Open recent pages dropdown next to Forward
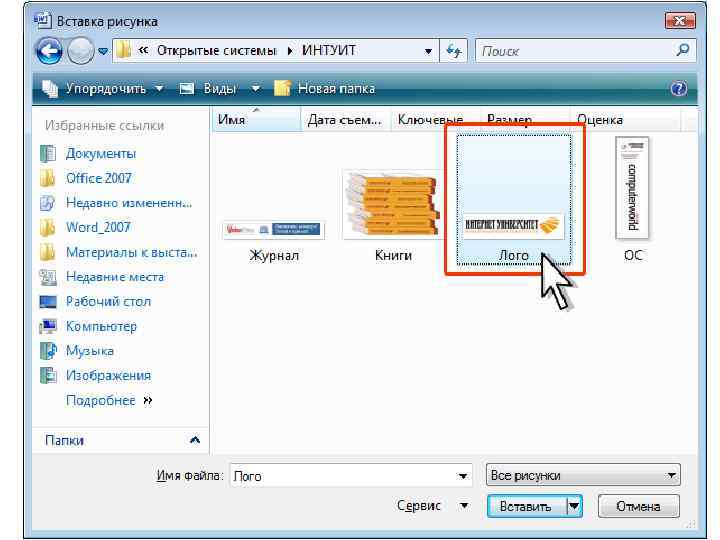Image resolution: width=720 pixels, height=540 pixels. (104, 51)
